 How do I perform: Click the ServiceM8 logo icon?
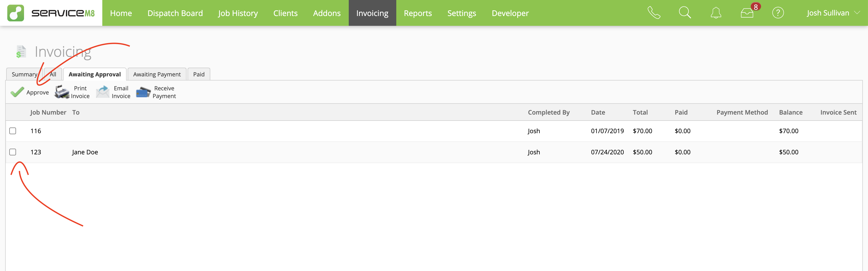coord(16,13)
